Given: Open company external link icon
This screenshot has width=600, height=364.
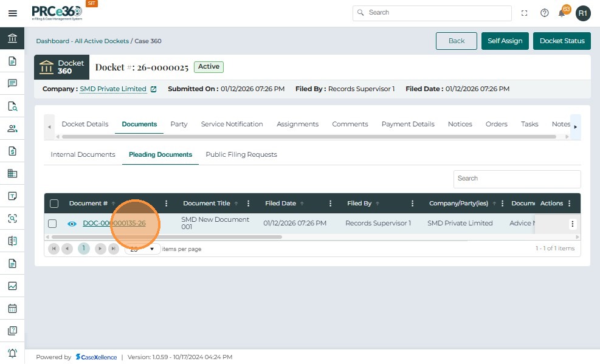Looking at the screenshot, I should tap(153, 89).
